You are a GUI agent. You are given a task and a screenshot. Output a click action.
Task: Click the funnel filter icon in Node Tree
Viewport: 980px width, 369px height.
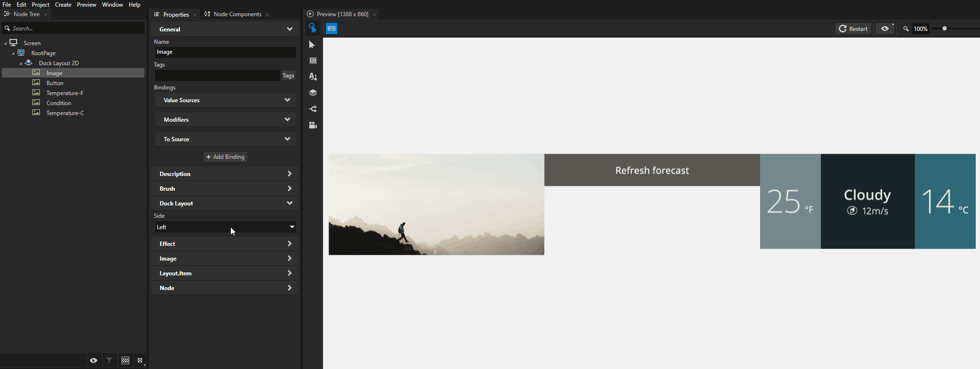pyautogui.click(x=109, y=360)
